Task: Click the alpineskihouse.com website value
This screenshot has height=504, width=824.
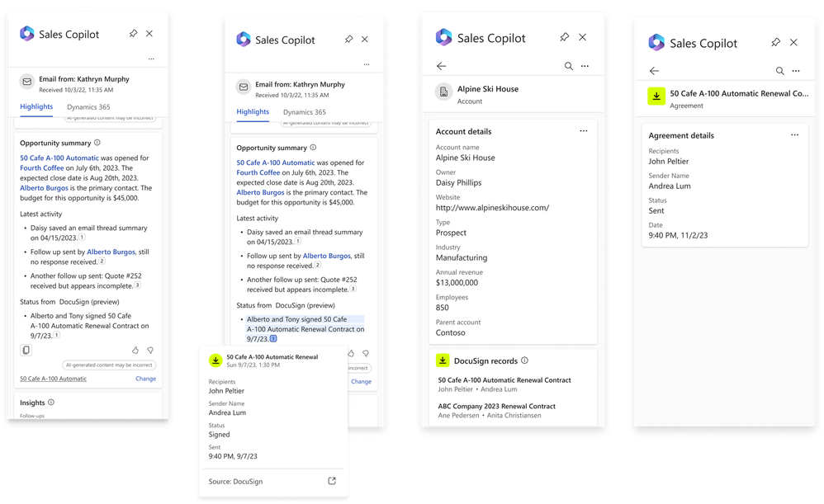Action: click(492, 208)
